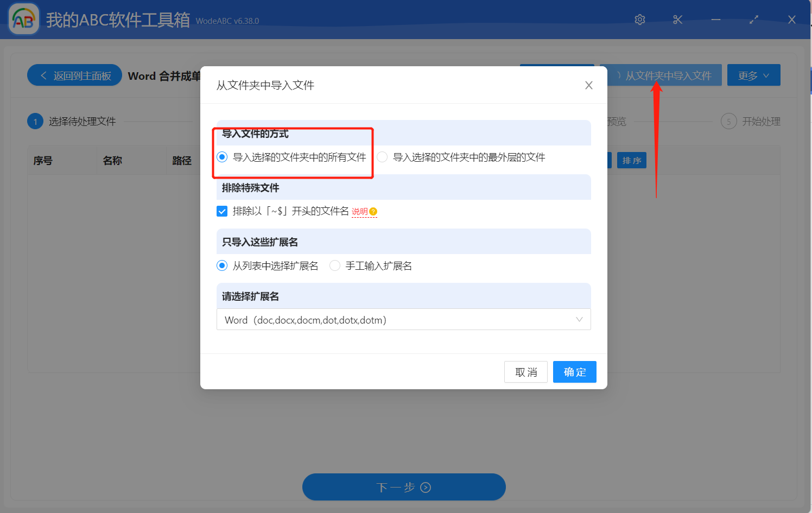The height and width of the screenshot is (513, 812).
Task: Select 导入选择的文件夹中的最外层的文件 option
Action: click(382, 157)
